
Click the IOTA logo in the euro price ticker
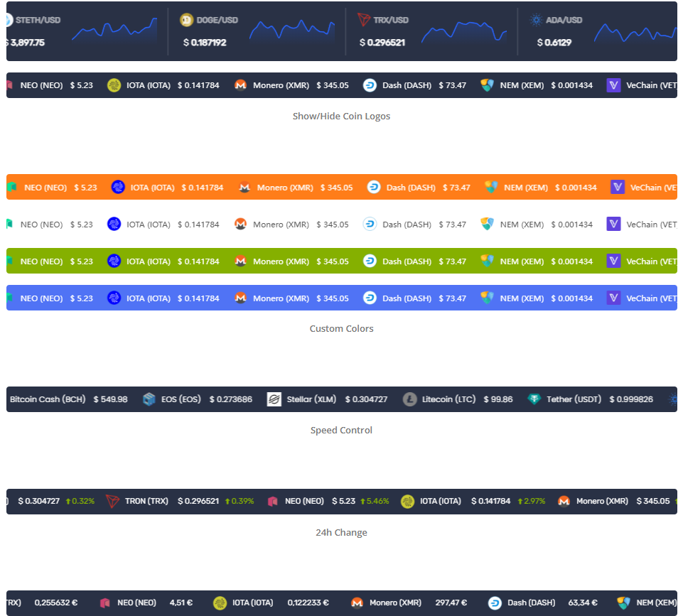click(x=220, y=603)
